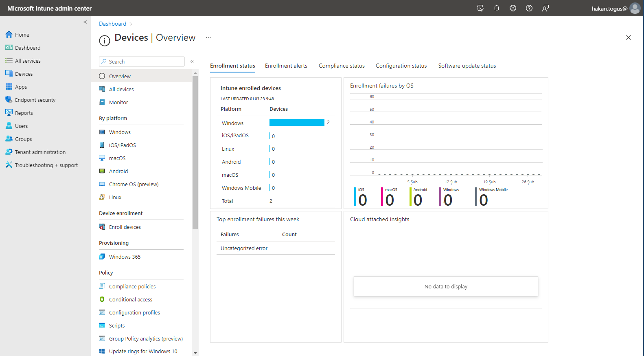
Task: Click the macOS failure count tile
Action: (x=389, y=197)
